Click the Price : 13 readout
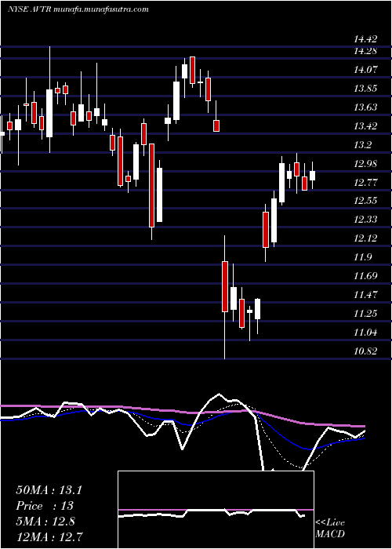This screenshot has height=549, width=392. coord(45,506)
